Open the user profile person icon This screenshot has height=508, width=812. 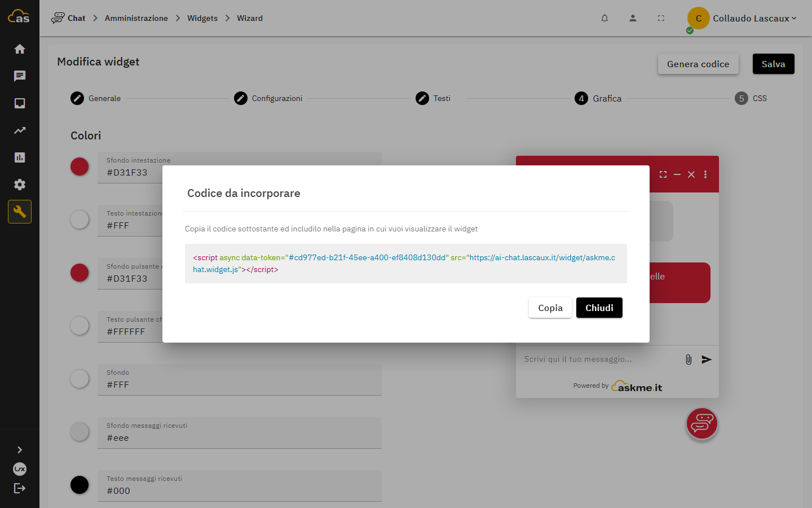pos(633,18)
